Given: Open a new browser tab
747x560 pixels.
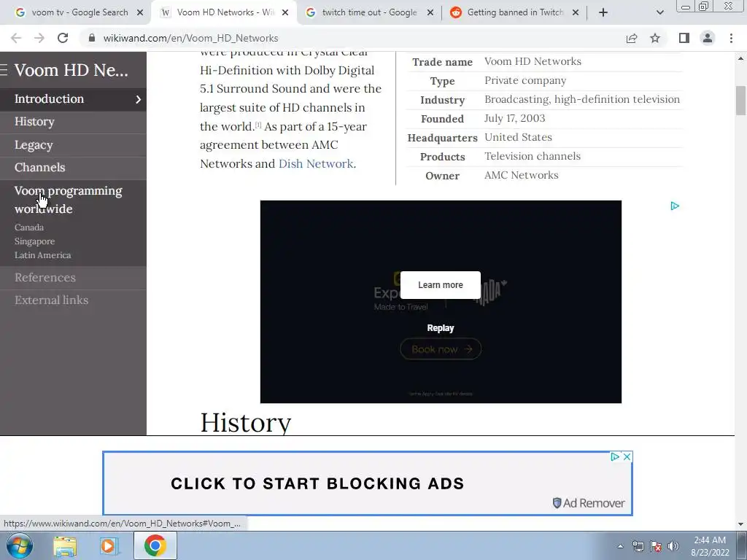Looking at the screenshot, I should point(603,12).
